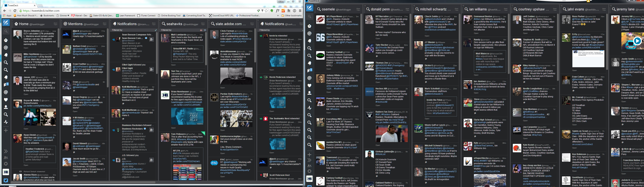Toggle follow button beside Business Rockstars
The height and width of the screenshot is (187, 644).
click(152, 130)
